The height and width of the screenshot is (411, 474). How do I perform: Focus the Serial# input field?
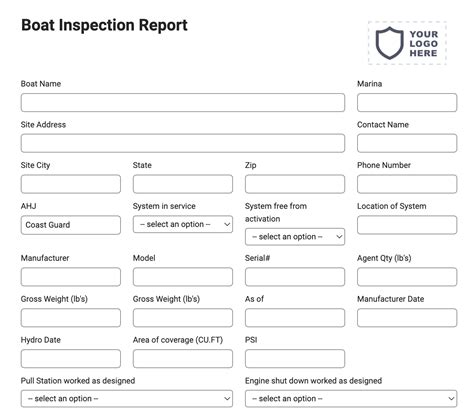click(295, 277)
